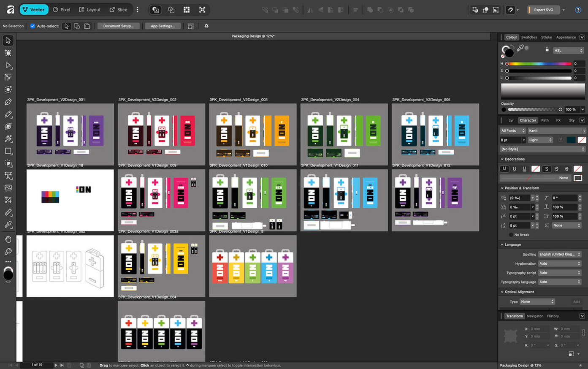This screenshot has height=369, width=588.
Task: Click the colour picker eyedropper in Colour panel
Action: click(x=520, y=48)
